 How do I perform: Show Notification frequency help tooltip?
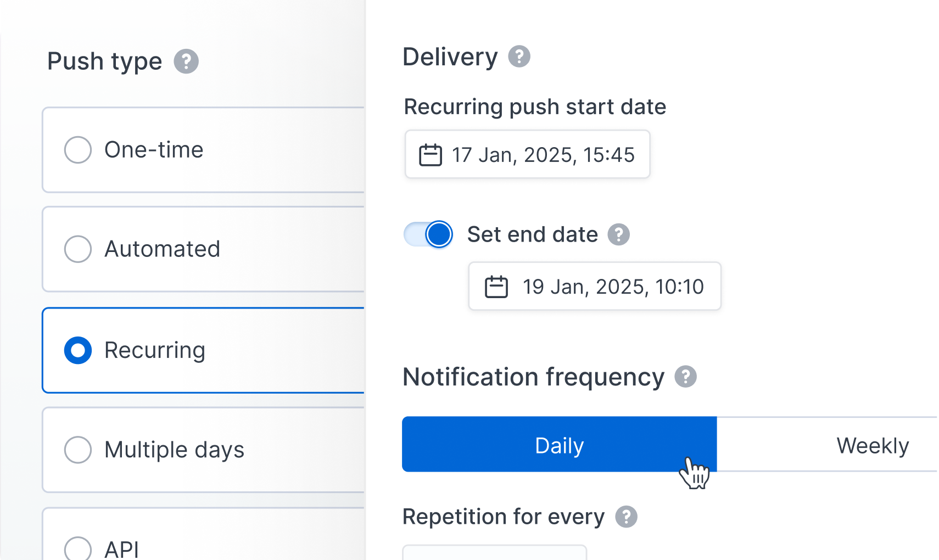coord(685,377)
